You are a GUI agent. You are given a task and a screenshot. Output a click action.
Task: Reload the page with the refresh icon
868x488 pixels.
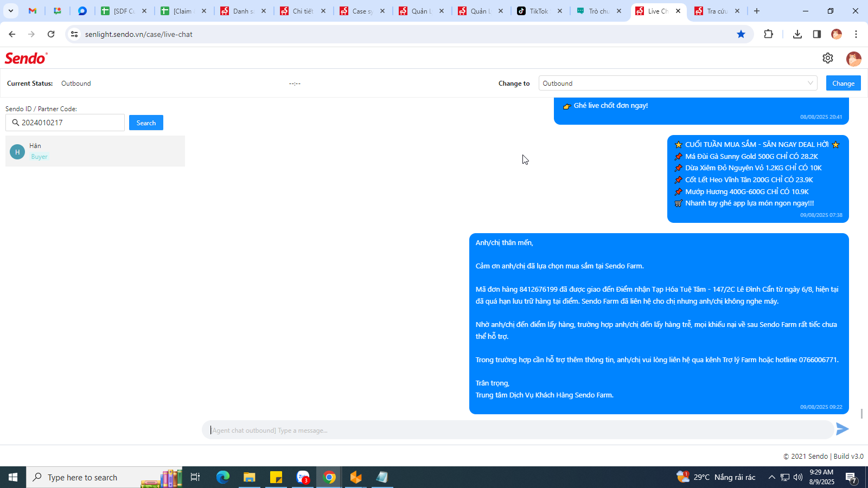tap(51, 34)
